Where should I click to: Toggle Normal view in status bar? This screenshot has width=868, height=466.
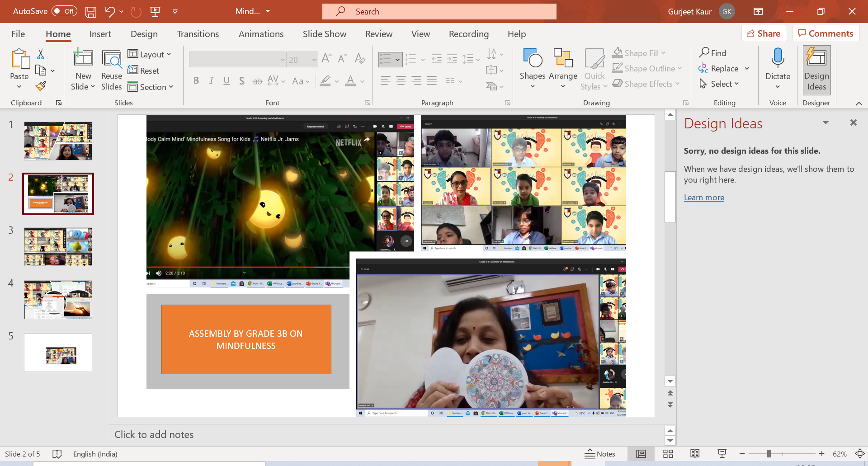click(641, 454)
